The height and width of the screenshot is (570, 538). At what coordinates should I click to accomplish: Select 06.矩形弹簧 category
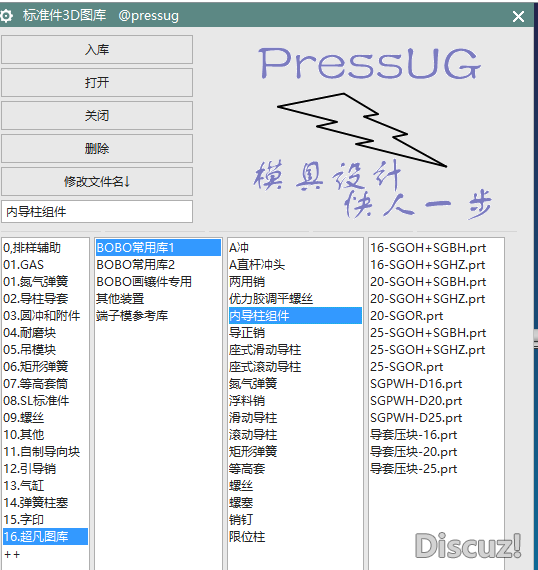pyautogui.click(x=45, y=366)
